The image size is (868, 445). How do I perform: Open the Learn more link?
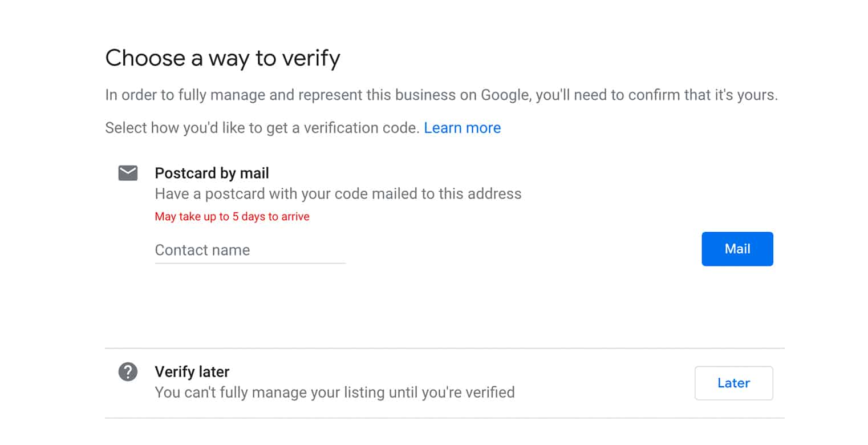pos(462,128)
